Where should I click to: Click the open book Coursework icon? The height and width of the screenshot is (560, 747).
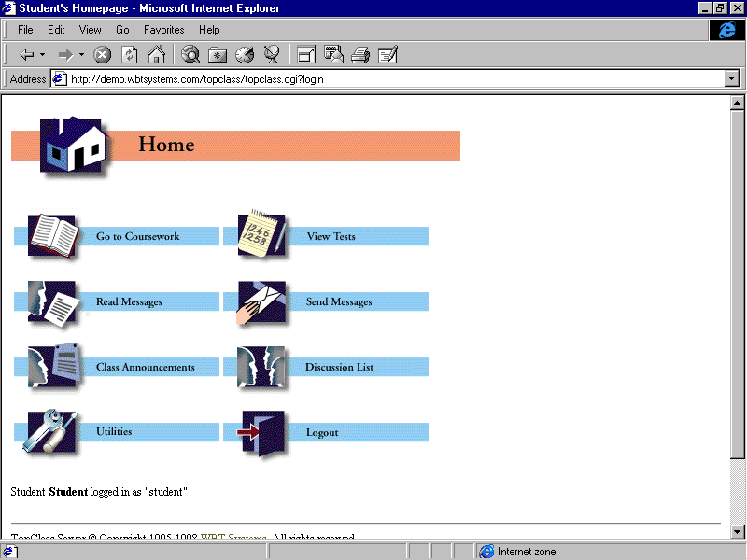(51, 235)
